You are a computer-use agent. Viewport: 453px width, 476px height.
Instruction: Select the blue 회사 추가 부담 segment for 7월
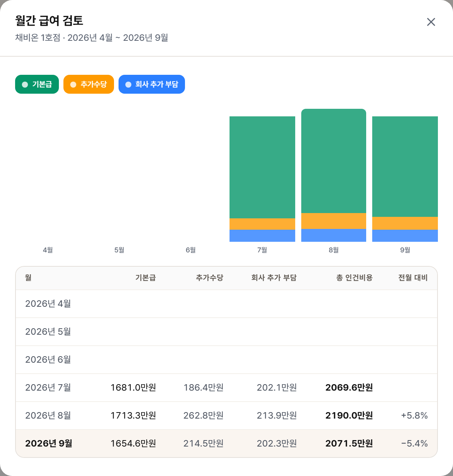tap(262, 236)
